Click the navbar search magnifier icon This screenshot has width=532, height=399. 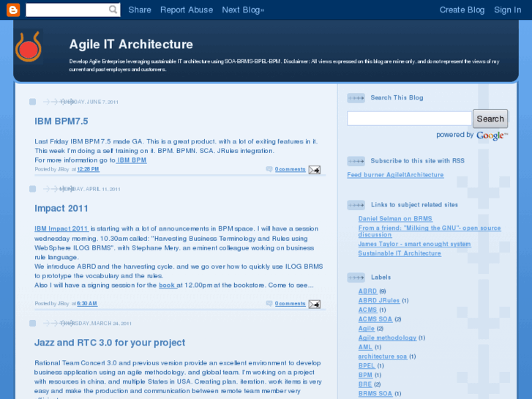(x=113, y=10)
